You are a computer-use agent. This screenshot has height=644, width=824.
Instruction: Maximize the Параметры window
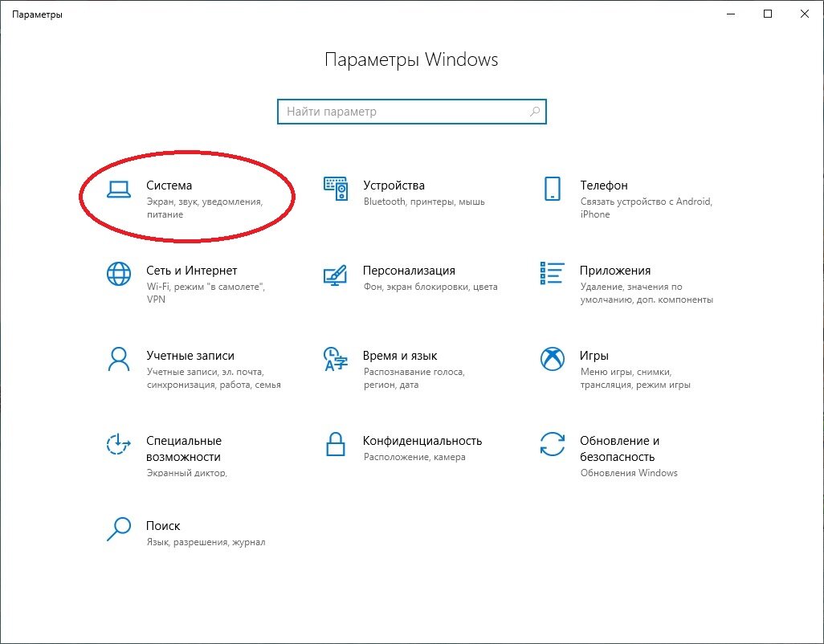pos(768,14)
